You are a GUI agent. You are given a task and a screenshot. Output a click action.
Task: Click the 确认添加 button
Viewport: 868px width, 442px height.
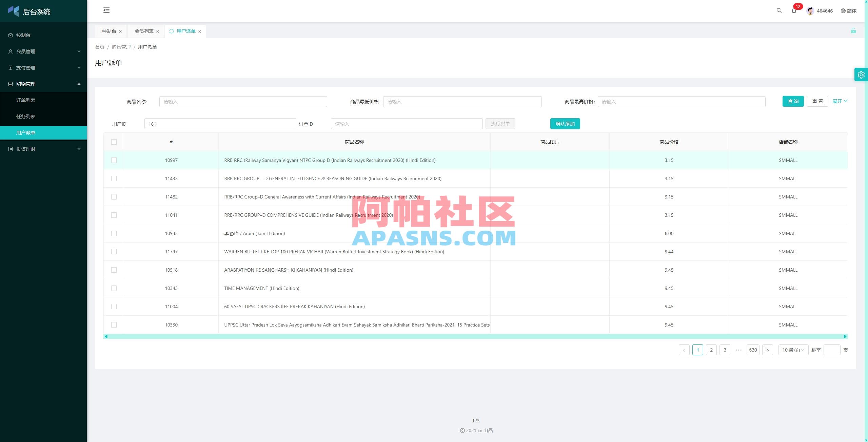coord(565,124)
